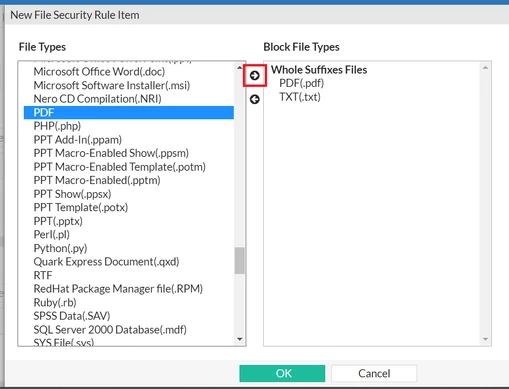Select PPT Macro-Enabled Show(.ppsm)
509x389 pixels.
click(x=111, y=153)
